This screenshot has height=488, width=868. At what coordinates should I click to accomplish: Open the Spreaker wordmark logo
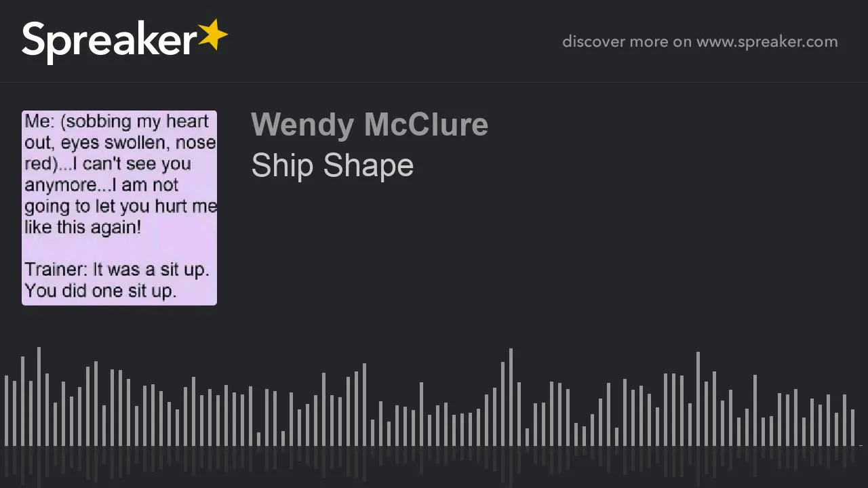click(x=125, y=41)
